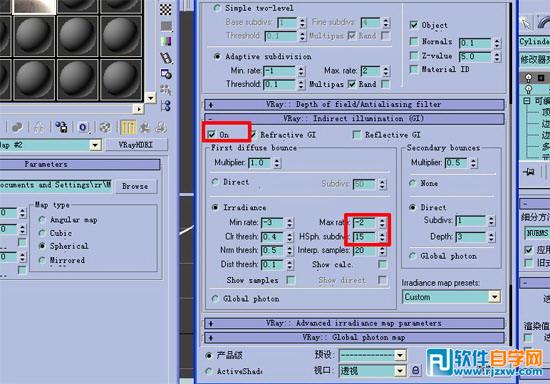Click the irradiance Min rate stepper arrows
Screen dimensions: 550x384
289,222
